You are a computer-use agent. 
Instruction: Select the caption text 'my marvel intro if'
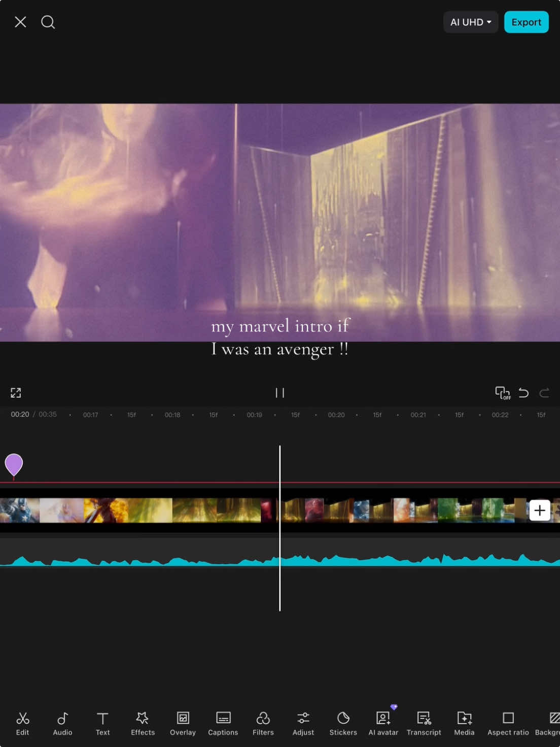coord(280,326)
